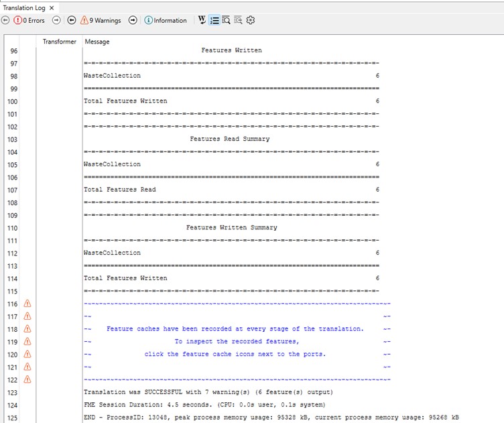Screen dimensions: 504x423
Task: Open the find in log search icon
Action: tap(227, 20)
